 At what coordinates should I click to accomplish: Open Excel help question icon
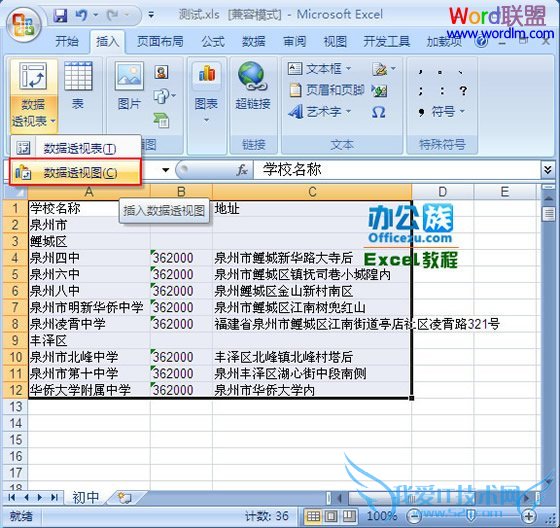[x=481, y=42]
